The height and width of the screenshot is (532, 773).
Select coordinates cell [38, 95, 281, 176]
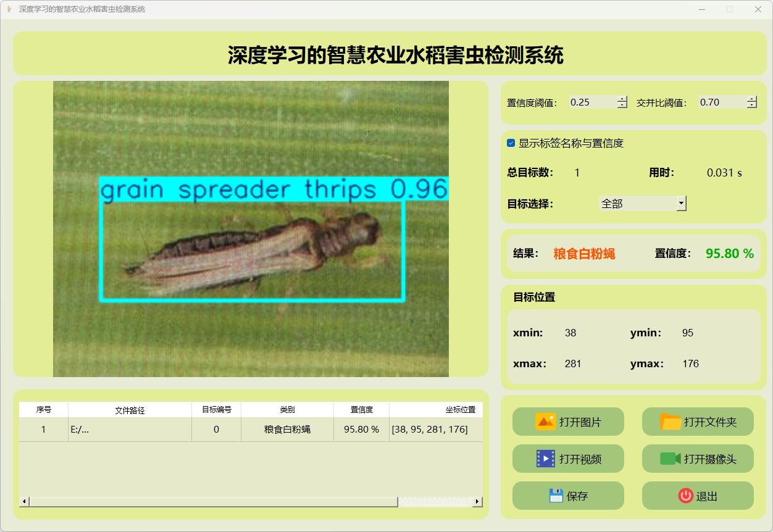click(x=436, y=430)
